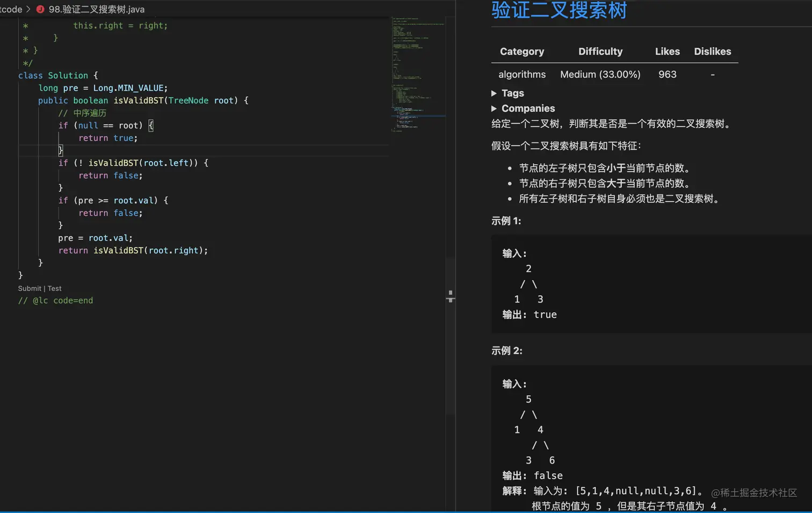The width and height of the screenshot is (812, 513).
Task: Click '输出: false' in example 2
Action: pyautogui.click(x=532, y=476)
